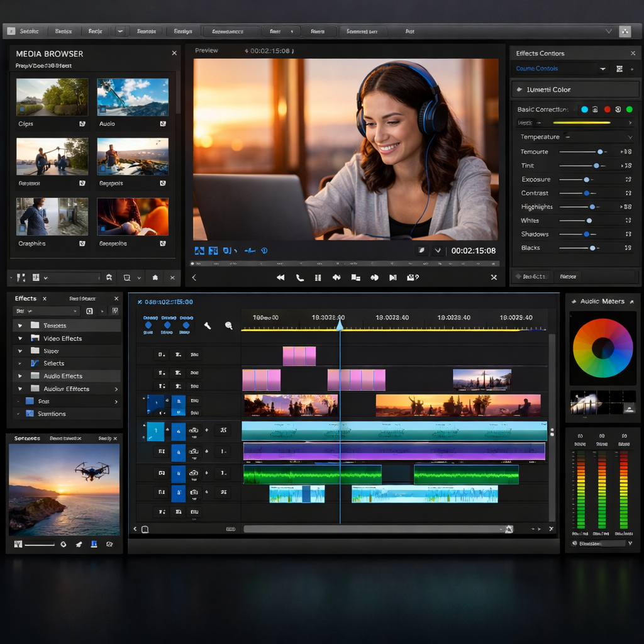Click the blue Basic Correction color dot
The height and width of the screenshot is (644, 644).
[x=584, y=109]
